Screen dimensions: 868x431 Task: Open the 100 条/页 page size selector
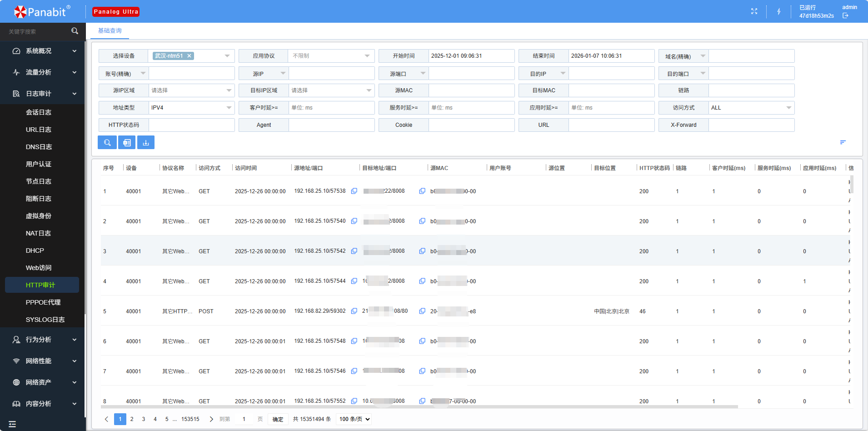tap(354, 419)
